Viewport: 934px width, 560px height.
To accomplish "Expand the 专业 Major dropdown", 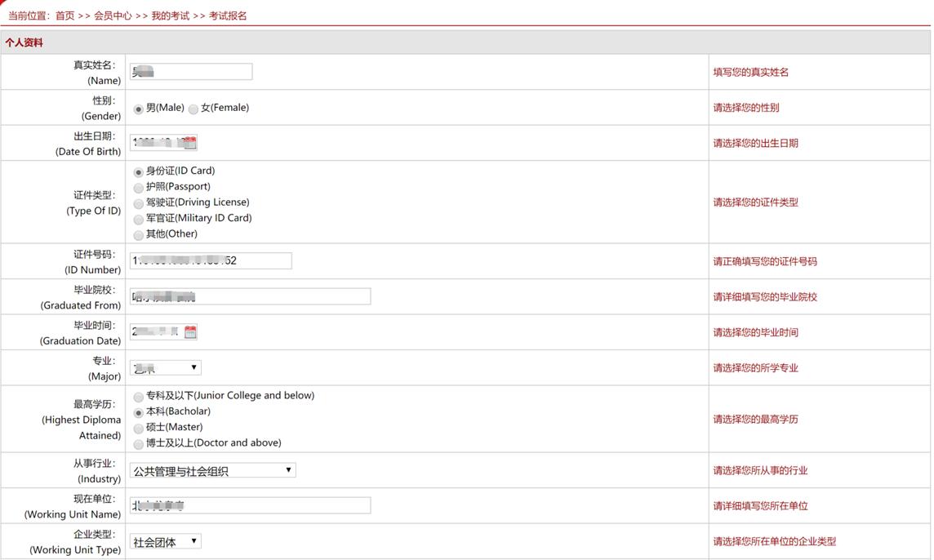I will pyautogui.click(x=166, y=368).
